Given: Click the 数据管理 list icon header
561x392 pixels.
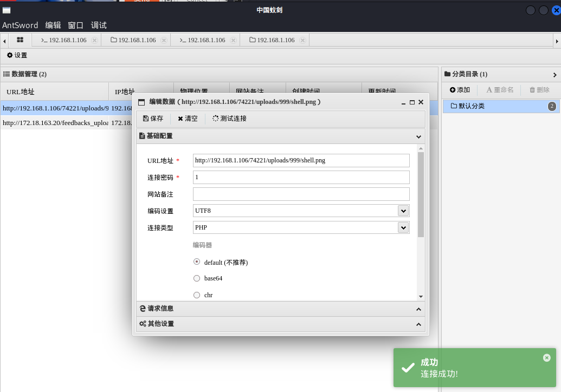Looking at the screenshot, I should tap(7, 74).
